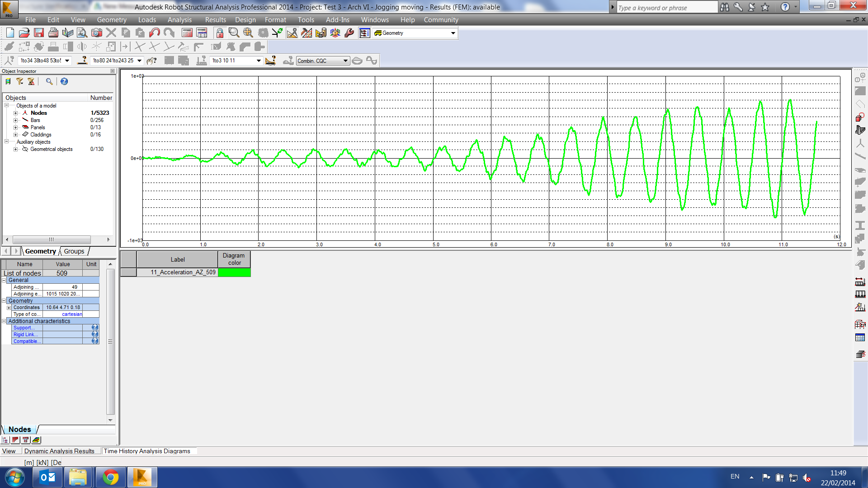Viewport: 868px width, 488px height.
Task: Open the node selection dropdown 1to34 38to48
Action: (x=67, y=61)
